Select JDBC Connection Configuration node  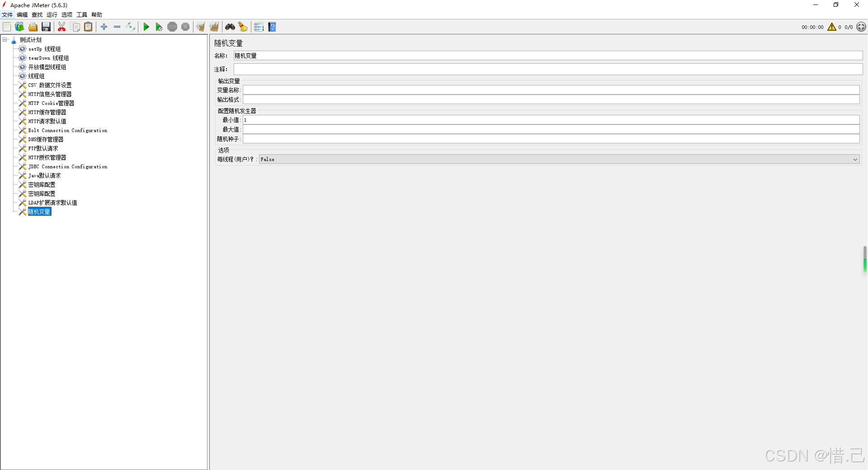coord(68,166)
